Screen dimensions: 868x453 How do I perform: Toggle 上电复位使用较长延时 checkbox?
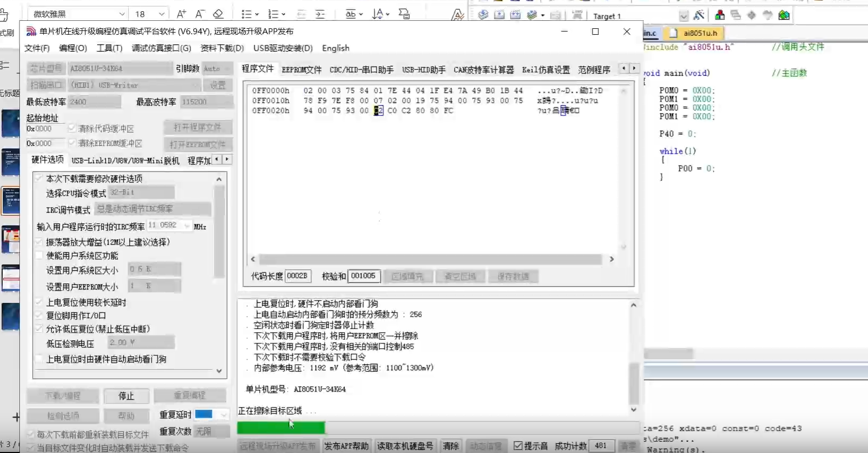tap(39, 302)
